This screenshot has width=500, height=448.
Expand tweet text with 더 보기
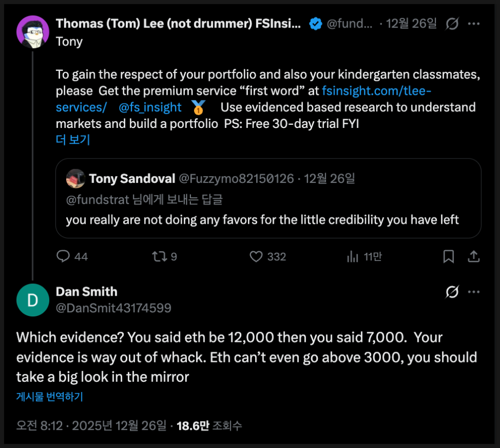tap(73, 140)
